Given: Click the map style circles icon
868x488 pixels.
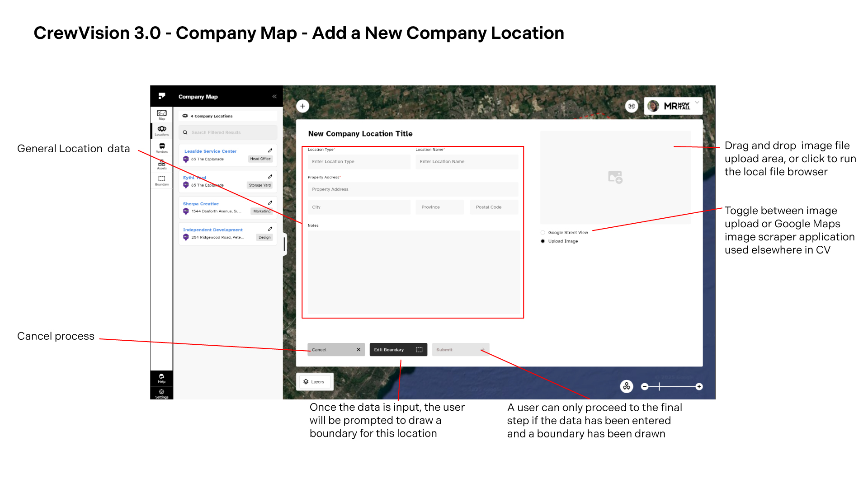Looking at the screenshot, I should coord(627,386).
